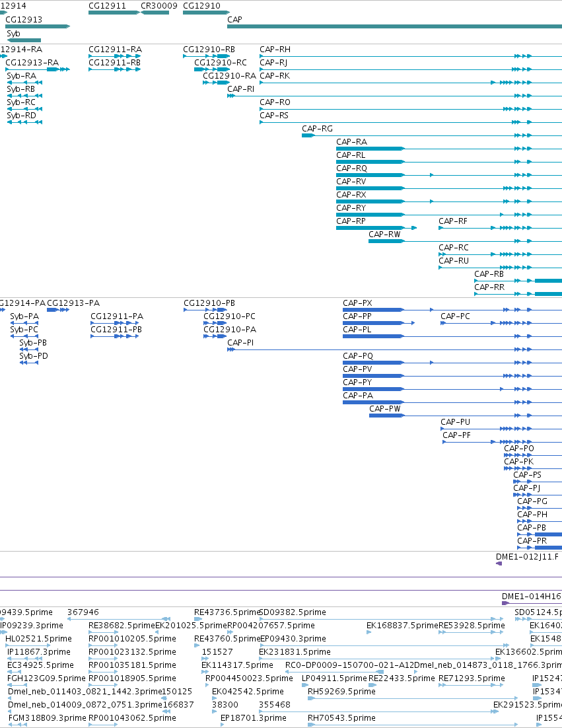Select EST RE43736.5prime
Image resolution: width=562 pixels, height=728 pixels.
(198, 619)
